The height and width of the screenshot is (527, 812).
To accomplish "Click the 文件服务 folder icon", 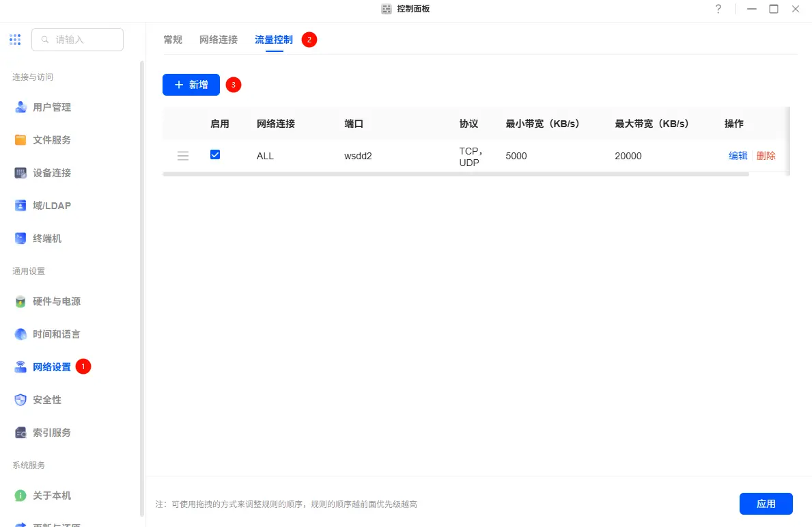I will 20,140.
